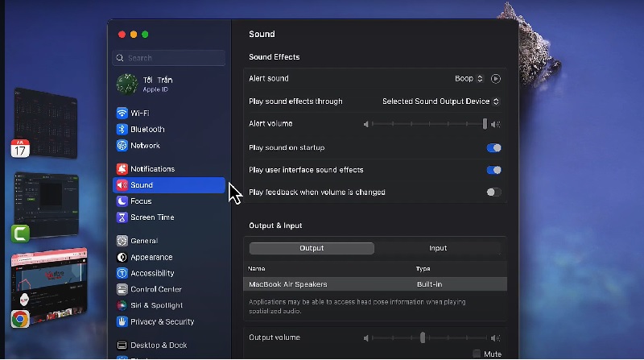644x360 pixels.
Task: Play the Boop alert sound preview
Action: click(496, 79)
